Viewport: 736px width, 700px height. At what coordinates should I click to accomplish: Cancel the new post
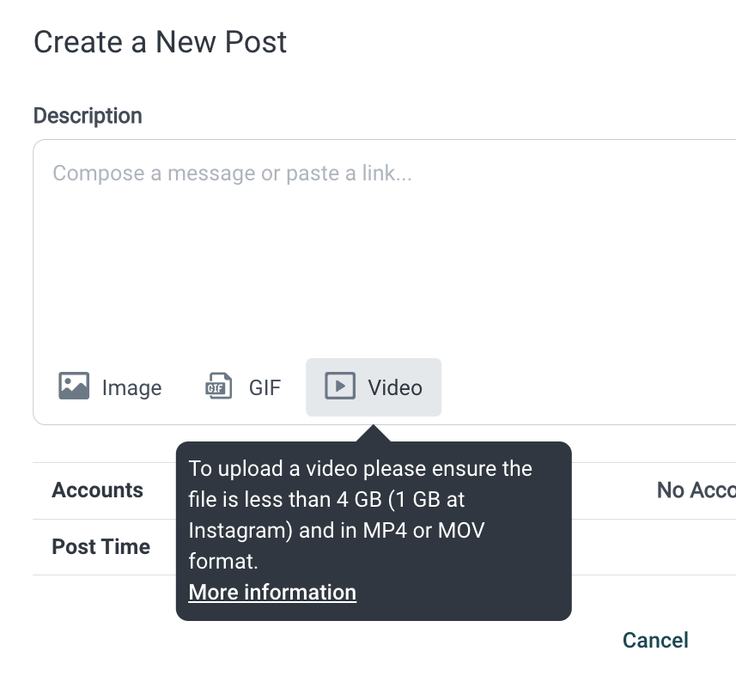655,641
